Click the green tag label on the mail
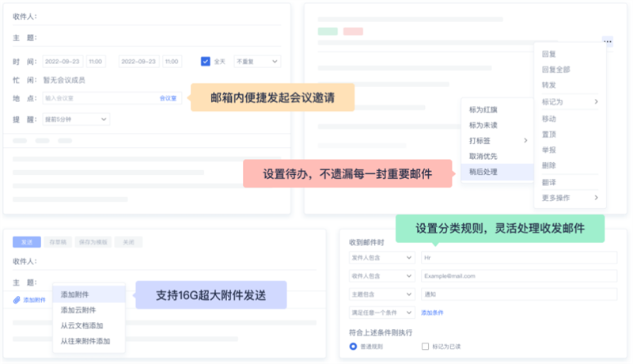Viewport: 633px width, 364px height. click(328, 32)
